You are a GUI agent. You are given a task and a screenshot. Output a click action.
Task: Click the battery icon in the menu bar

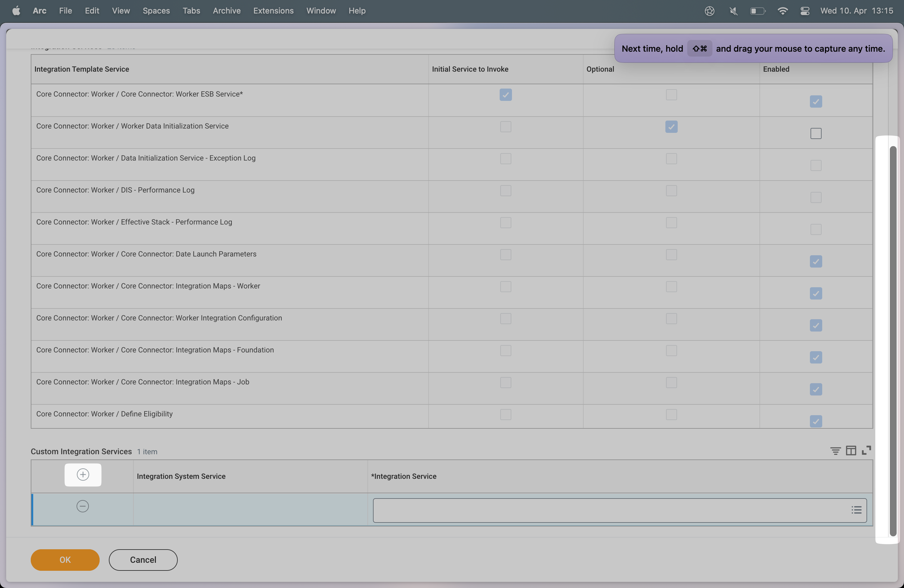[757, 11]
